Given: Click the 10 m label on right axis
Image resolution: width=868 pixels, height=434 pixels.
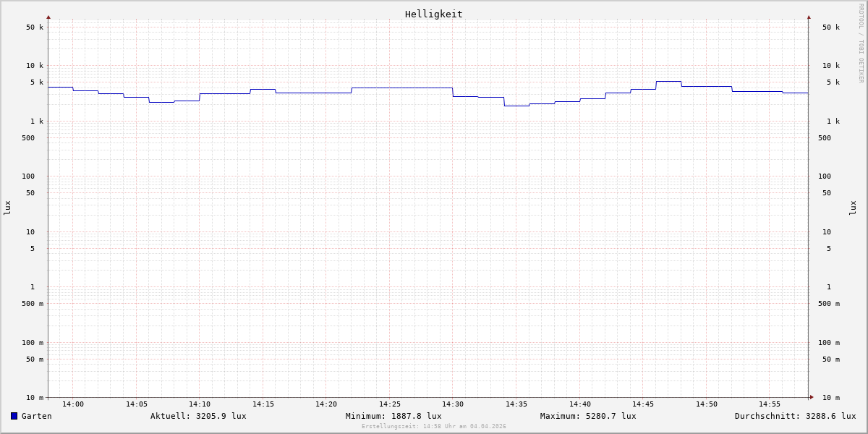Looking at the screenshot, I should 829,398.
